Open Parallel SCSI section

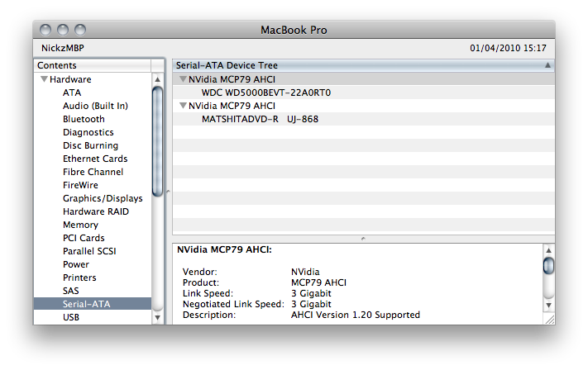tap(89, 251)
